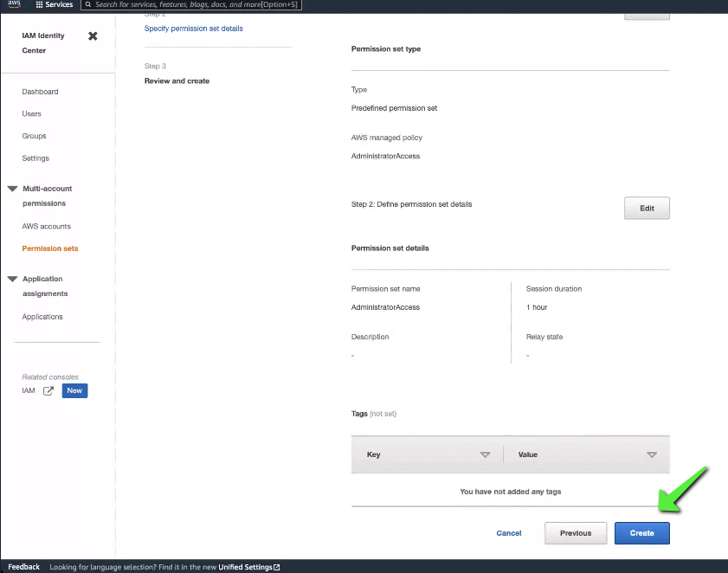Open Groups page in sidebar
This screenshot has width=728, height=573.
(x=34, y=136)
